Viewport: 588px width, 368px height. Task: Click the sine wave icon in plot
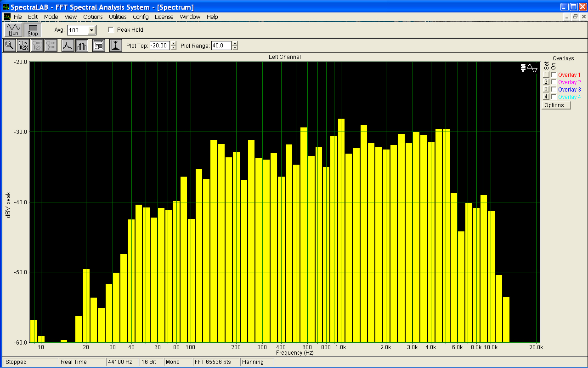(532, 68)
